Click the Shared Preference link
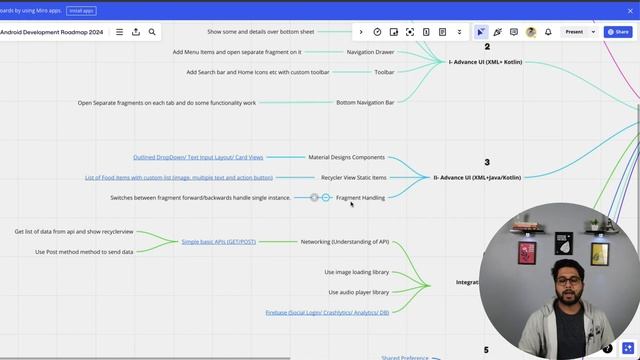Viewport: 640px width, 360px height. (x=405, y=357)
